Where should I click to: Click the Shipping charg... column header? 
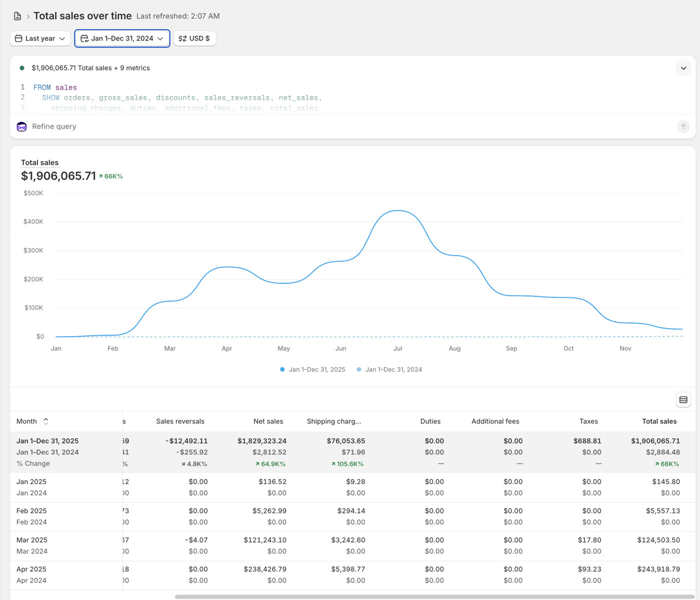(x=334, y=421)
